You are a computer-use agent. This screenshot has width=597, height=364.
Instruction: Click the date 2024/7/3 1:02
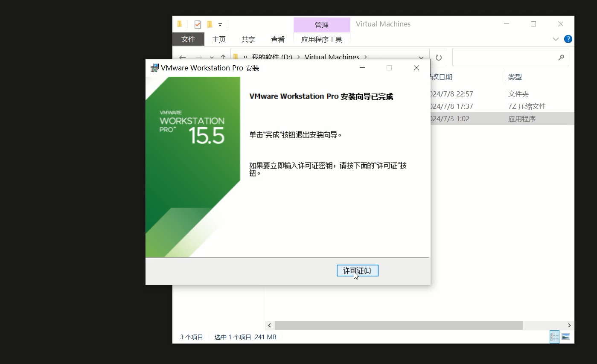tap(450, 119)
